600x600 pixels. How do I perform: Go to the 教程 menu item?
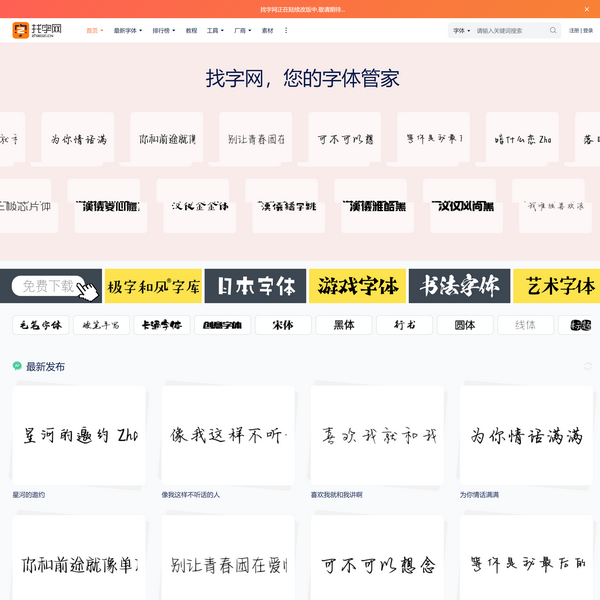[191, 31]
